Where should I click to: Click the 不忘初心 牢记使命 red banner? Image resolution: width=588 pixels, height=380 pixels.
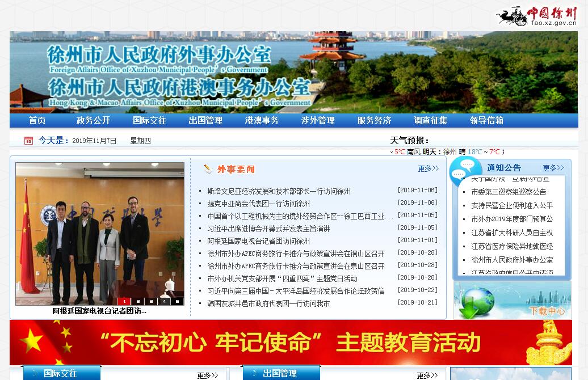tap(289, 342)
